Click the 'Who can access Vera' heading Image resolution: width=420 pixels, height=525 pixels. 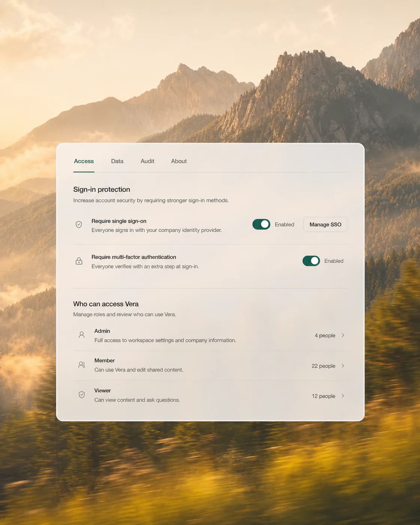click(106, 304)
